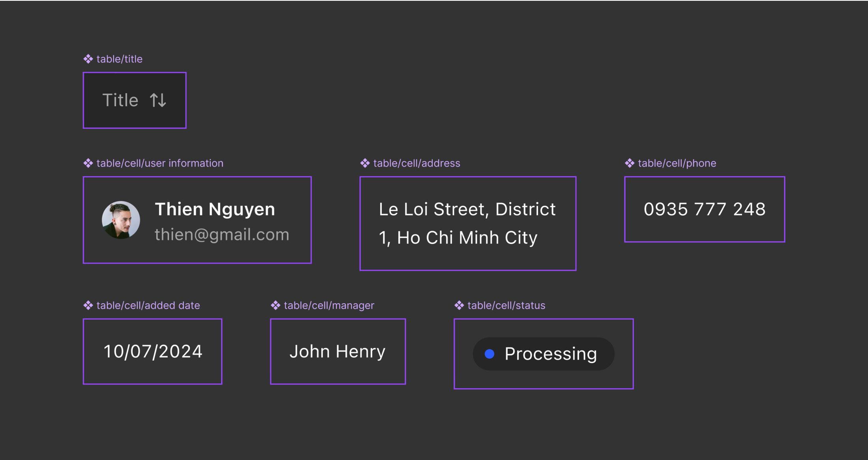Image resolution: width=868 pixels, height=460 pixels.
Task: Select the table/title label text
Action: pos(119,59)
